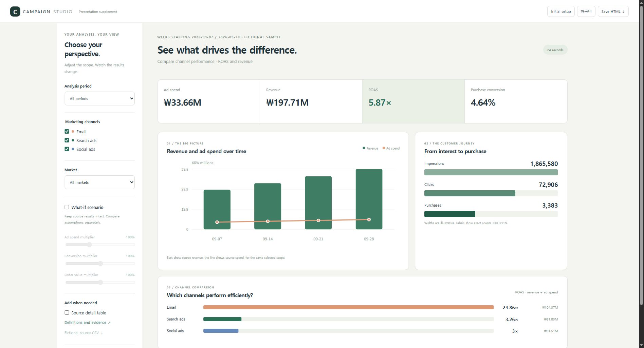This screenshot has height=348, width=644.
Task: Uncheck the Social ads channel checkbox
Action: (67, 149)
